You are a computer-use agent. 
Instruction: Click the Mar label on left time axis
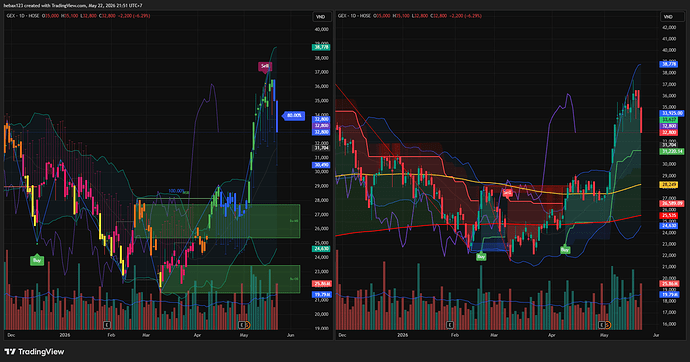pos(146,335)
